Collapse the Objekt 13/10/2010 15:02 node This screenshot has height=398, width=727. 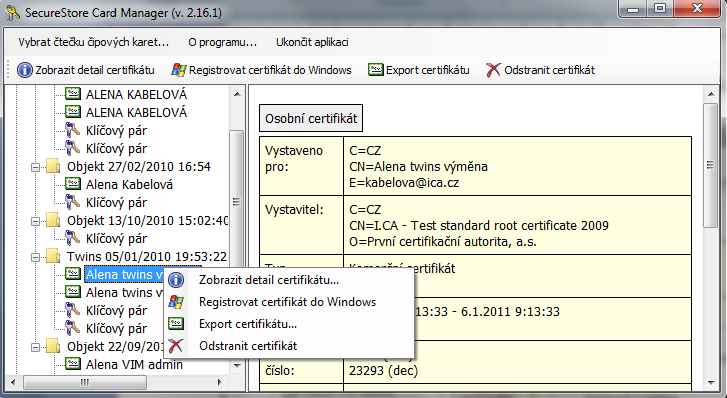35,221
